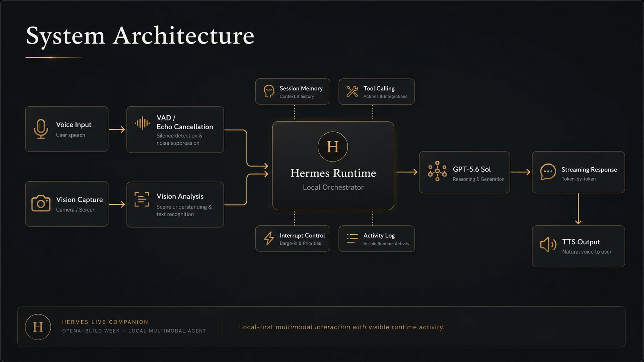
Task: Click the 'User speech' caption
Action: [70, 135]
